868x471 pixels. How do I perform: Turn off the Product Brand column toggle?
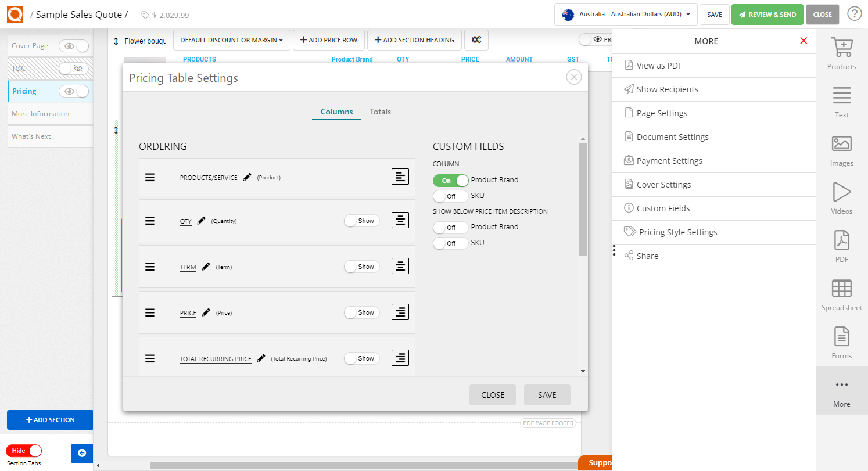coord(450,180)
